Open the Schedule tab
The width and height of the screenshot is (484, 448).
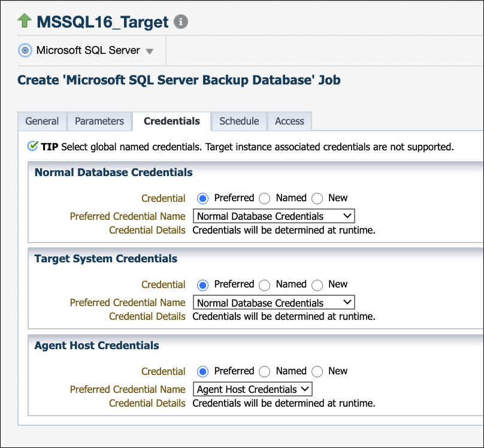(x=239, y=121)
